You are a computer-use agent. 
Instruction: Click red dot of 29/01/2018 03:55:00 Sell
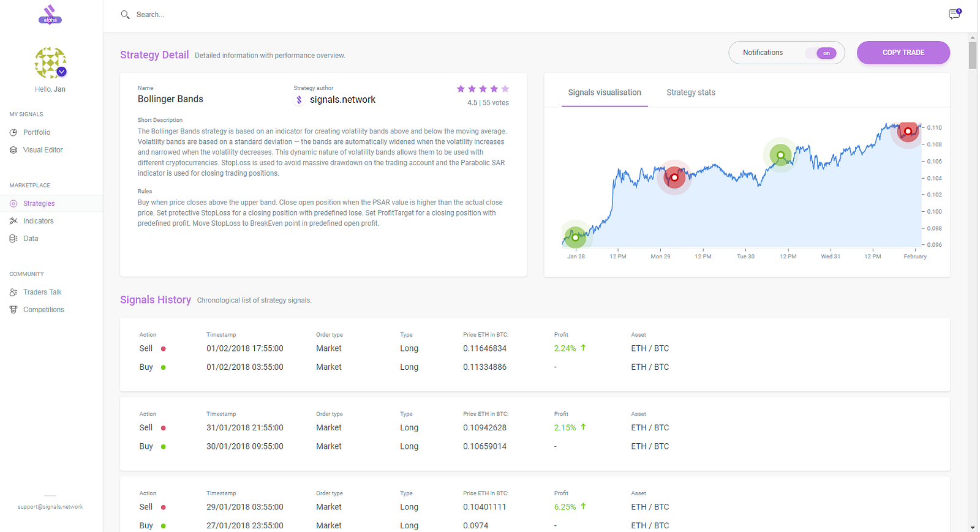pyautogui.click(x=164, y=508)
